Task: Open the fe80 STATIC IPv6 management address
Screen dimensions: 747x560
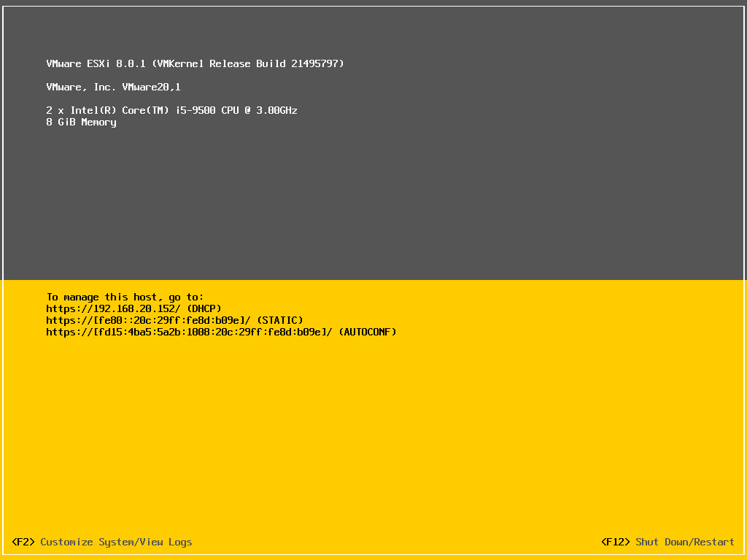Action: pos(174,320)
